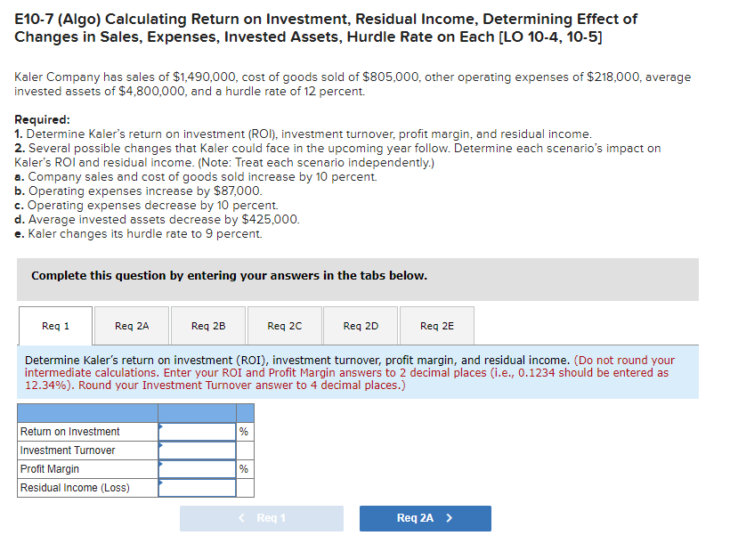
Task: Click the Profit Margin input field
Action: [x=196, y=469]
